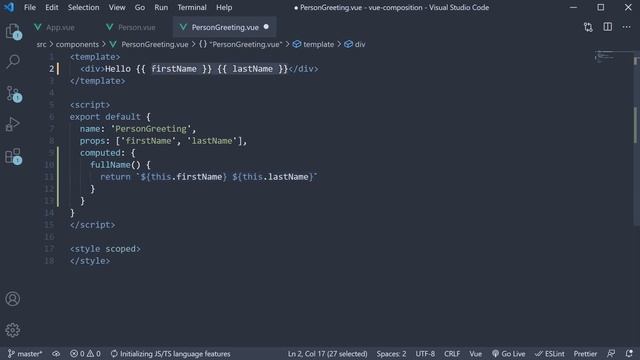Click the 'PersonGreeting' name string
The image size is (640, 360).
coord(151,129)
